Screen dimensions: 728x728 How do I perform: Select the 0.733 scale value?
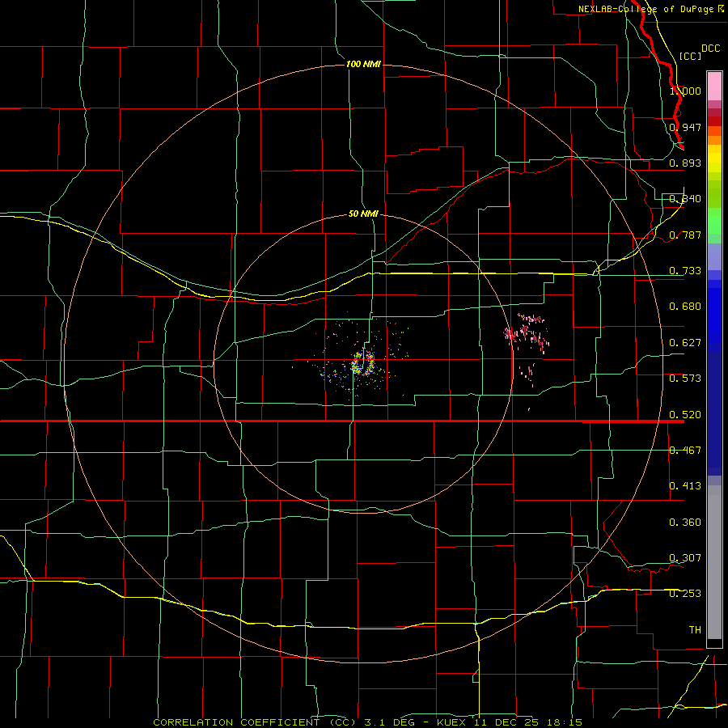685,271
